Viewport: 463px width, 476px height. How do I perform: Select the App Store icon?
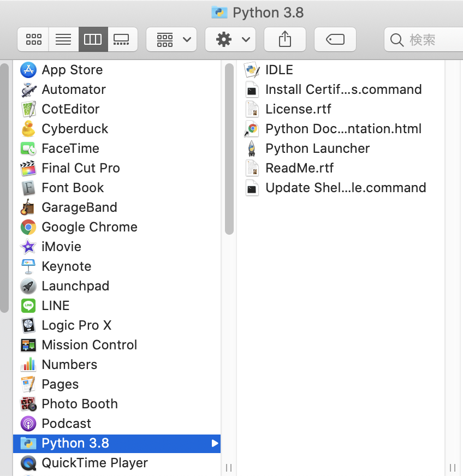[28, 70]
